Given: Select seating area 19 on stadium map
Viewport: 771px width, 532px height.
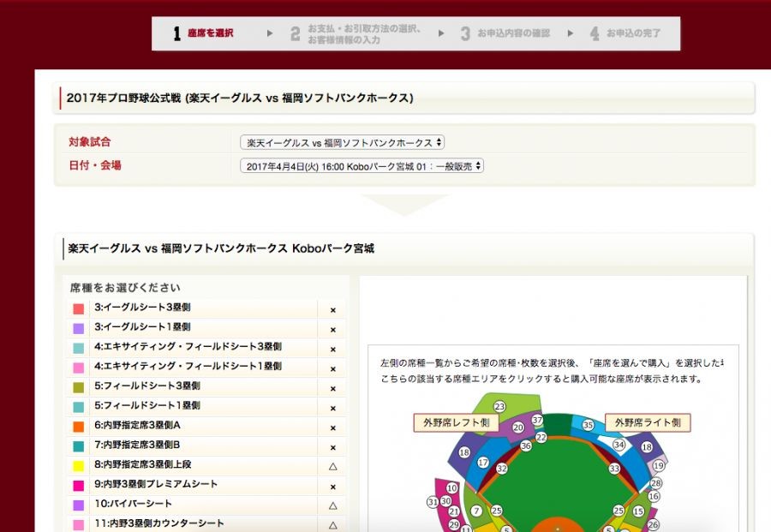Looking at the screenshot, I should tap(659, 466).
